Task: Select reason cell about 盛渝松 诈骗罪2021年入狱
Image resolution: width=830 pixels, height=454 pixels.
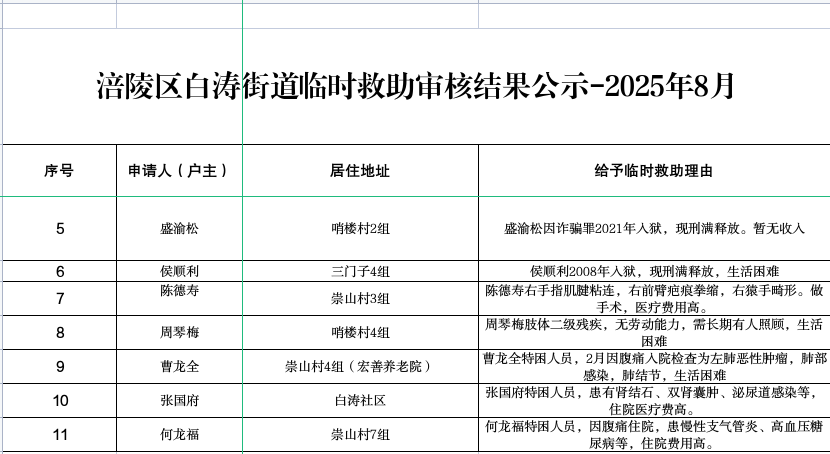Action: [x=654, y=229]
